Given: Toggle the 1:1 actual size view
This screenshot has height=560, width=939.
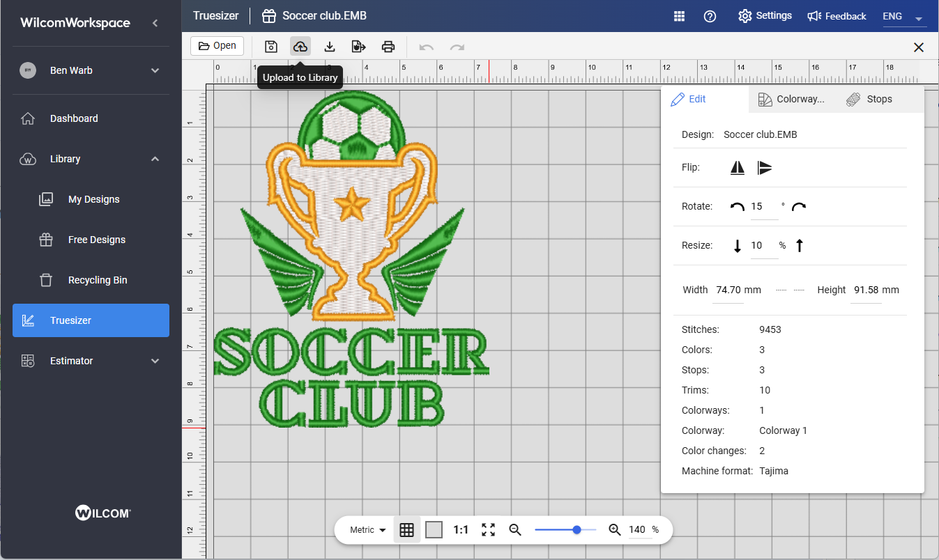Looking at the screenshot, I should [461, 530].
